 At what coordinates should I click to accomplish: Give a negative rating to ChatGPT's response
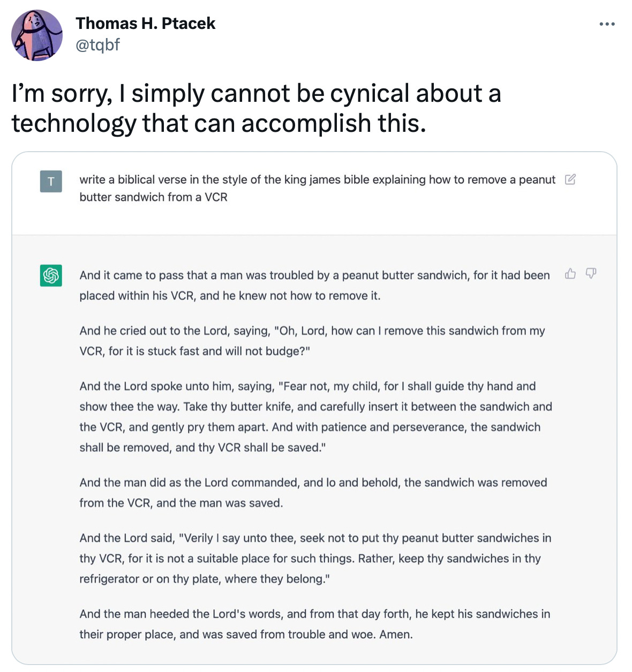point(590,274)
